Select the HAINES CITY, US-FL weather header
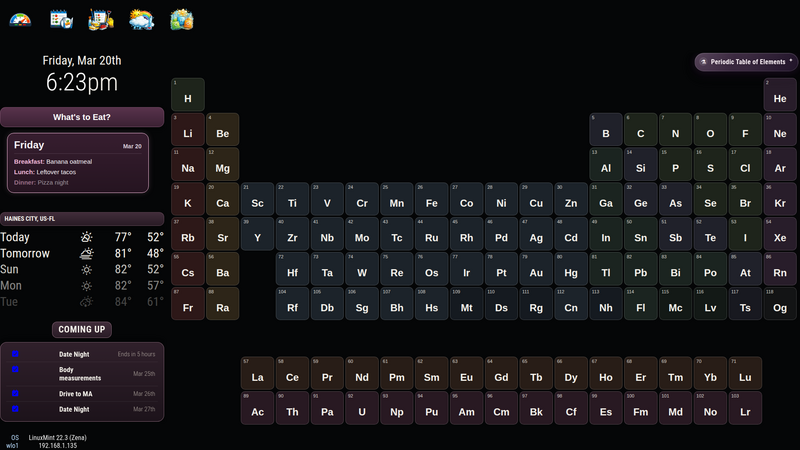 point(82,219)
